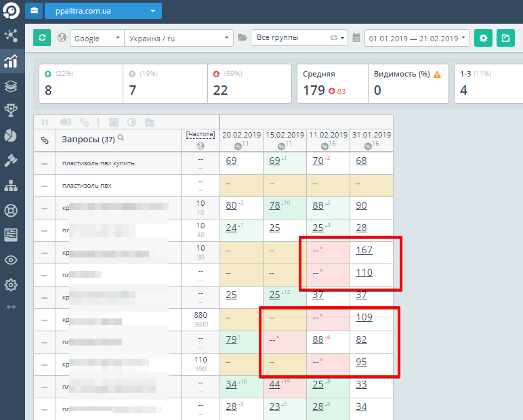Click the pie chart icon in sidebar
Image resolution: width=523 pixels, height=420 pixels.
[11, 135]
